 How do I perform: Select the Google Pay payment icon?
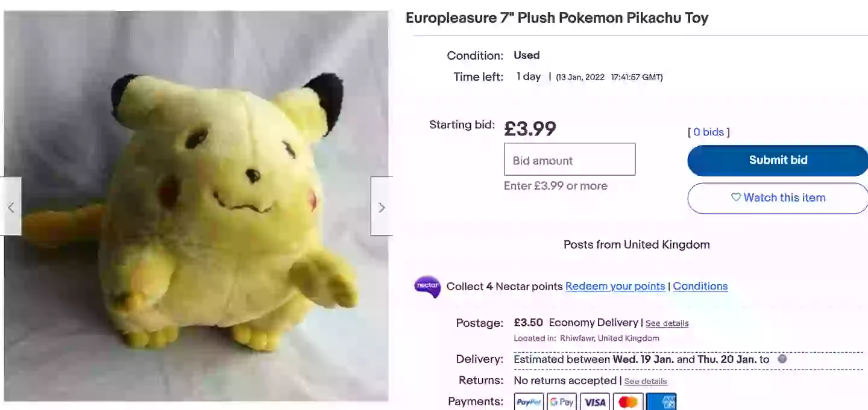click(562, 402)
